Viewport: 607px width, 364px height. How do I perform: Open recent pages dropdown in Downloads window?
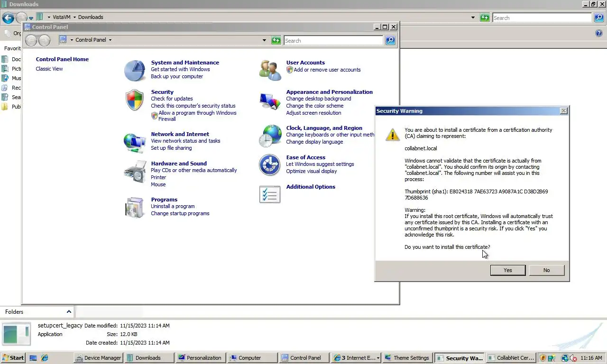coord(31,18)
